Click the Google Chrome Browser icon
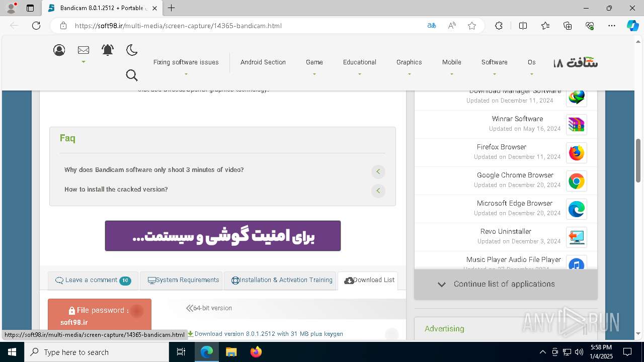644x362 pixels. tap(577, 181)
